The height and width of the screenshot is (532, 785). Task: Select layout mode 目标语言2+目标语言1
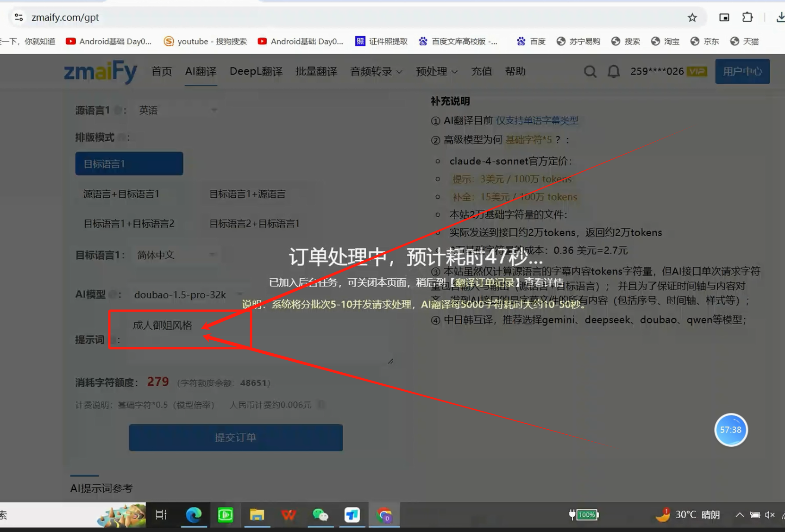[x=254, y=224]
